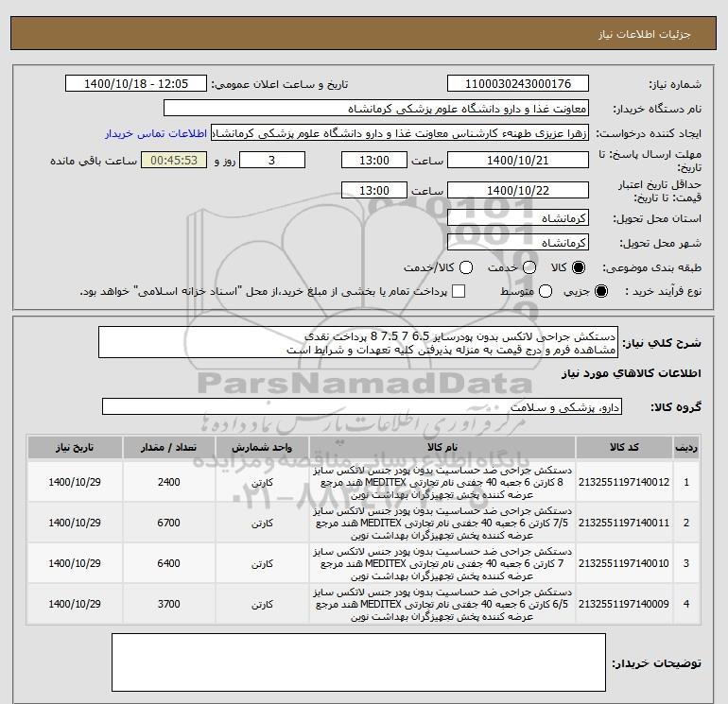Select the جزیی purchase type radio
Image resolution: width=728 pixels, height=704 pixels.
pos(600,291)
